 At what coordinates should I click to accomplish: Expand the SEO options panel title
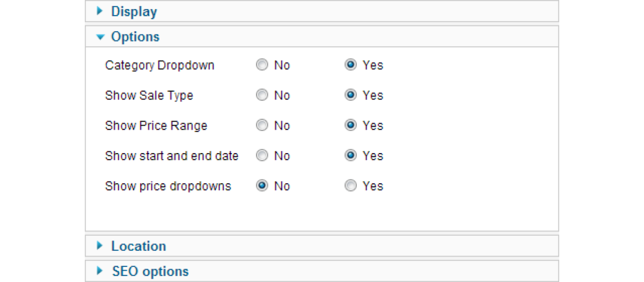(x=150, y=271)
